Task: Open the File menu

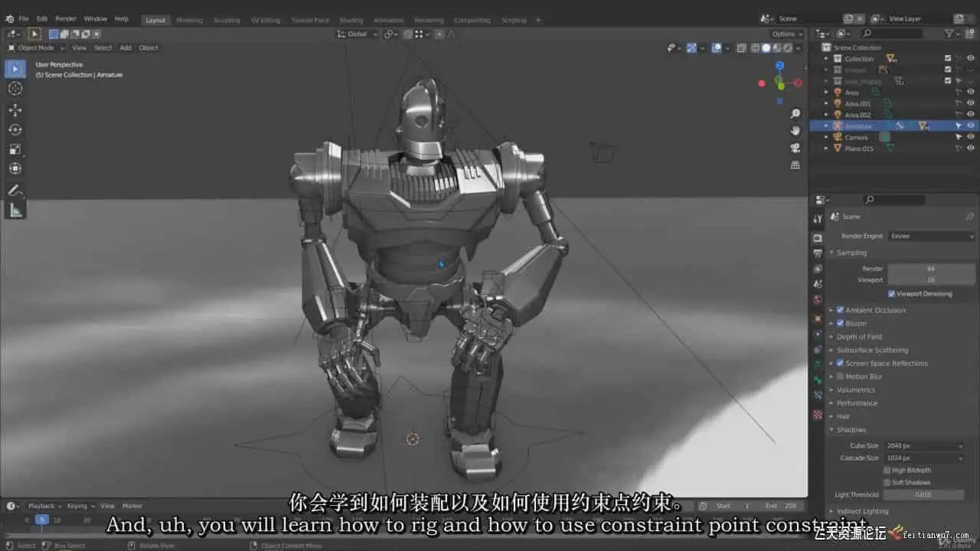Action: [x=24, y=18]
